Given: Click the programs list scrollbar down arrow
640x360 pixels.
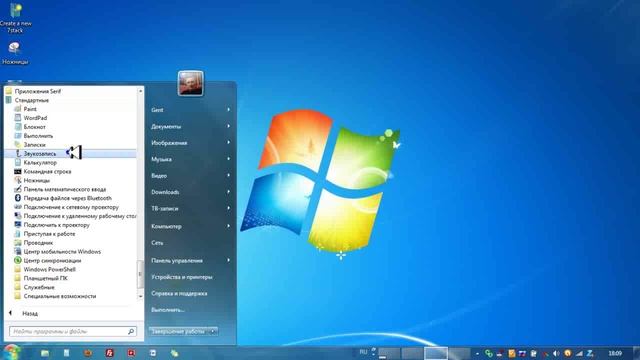Looking at the screenshot, I should (140, 296).
